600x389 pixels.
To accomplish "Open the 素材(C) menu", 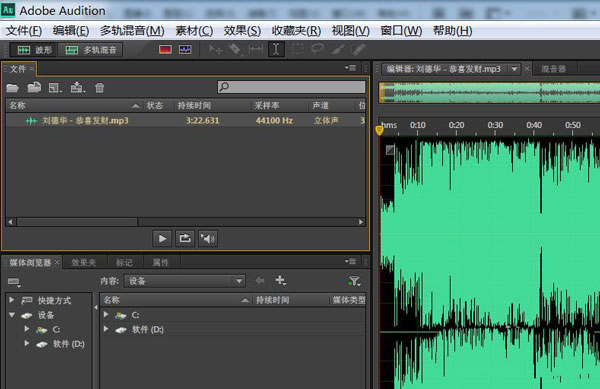I will [x=194, y=31].
